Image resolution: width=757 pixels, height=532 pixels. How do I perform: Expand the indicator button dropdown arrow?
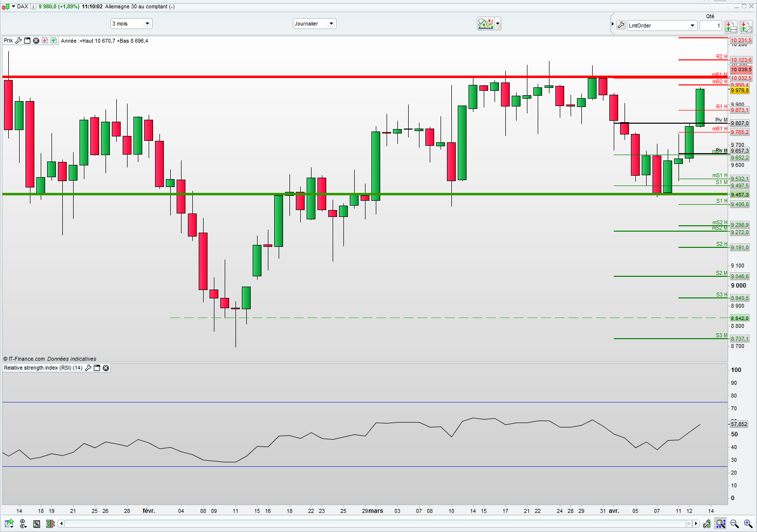pyautogui.click(x=497, y=24)
